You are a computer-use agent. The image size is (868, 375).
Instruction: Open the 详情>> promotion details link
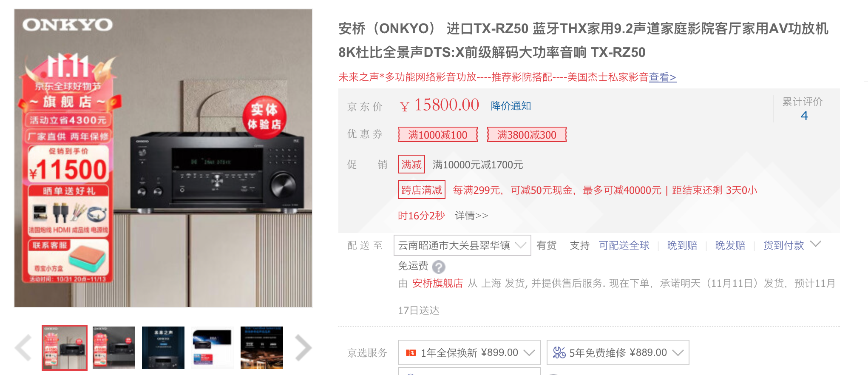[x=471, y=216]
